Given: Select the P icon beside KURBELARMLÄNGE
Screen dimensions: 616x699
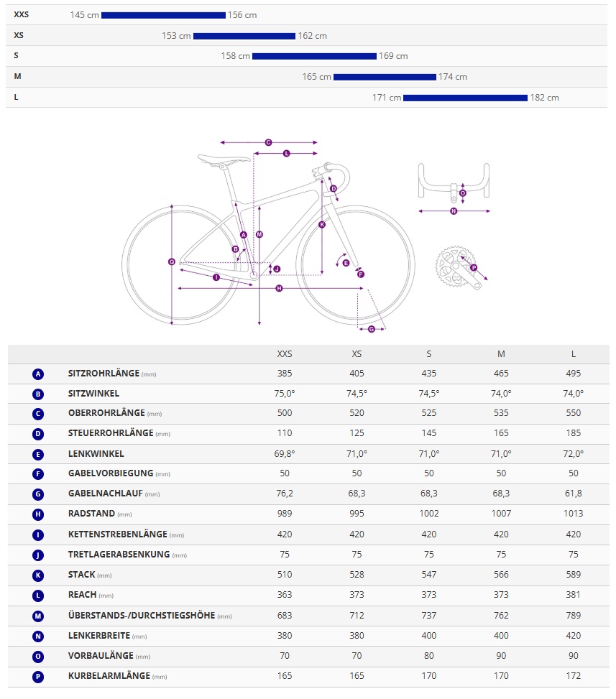Looking at the screenshot, I should (38, 676).
